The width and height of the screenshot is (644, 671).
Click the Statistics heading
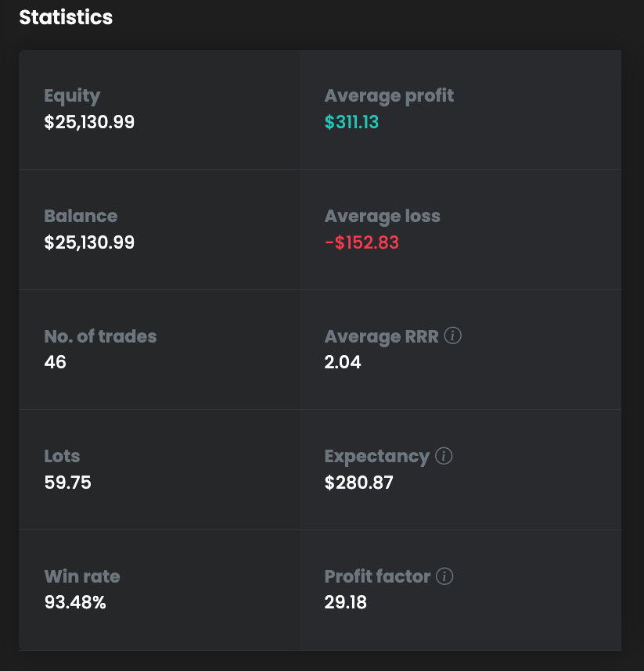66,17
